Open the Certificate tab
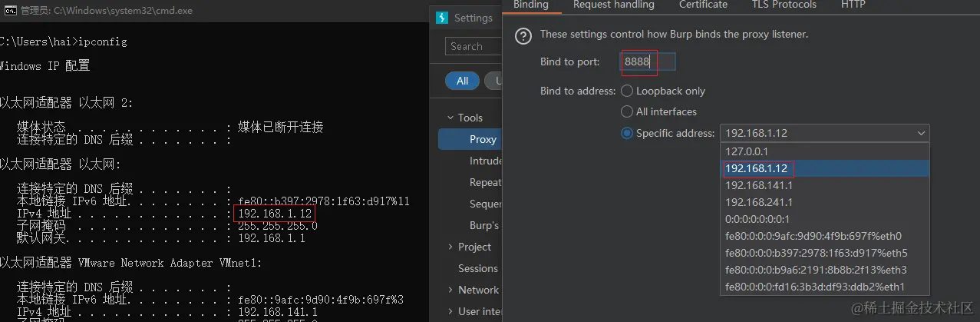The image size is (980, 322). pyautogui.click(x=703, y=5)
